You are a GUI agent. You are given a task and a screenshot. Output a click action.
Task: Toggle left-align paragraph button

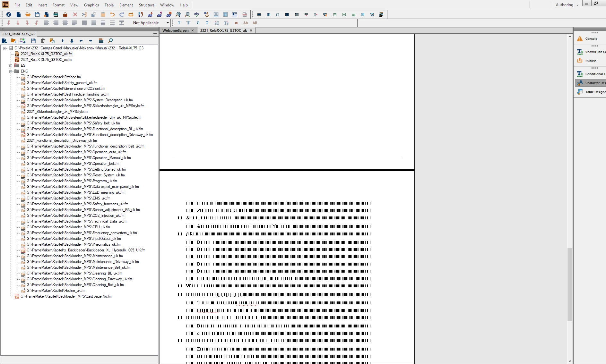(47, 23)
